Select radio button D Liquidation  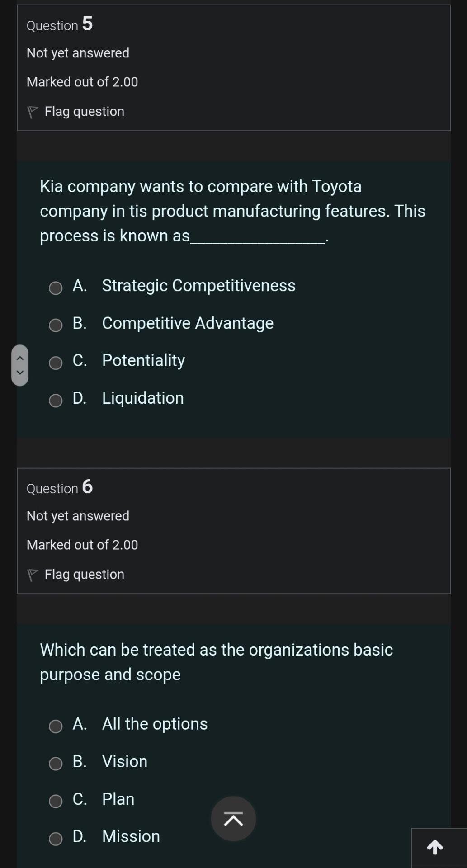pos(55,400)
